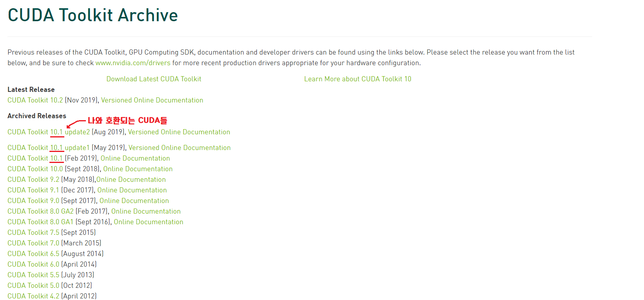Choose CUDA Toolkit 6.5 link
Screen dimensions: 644x300
click(x=33, y=254)
